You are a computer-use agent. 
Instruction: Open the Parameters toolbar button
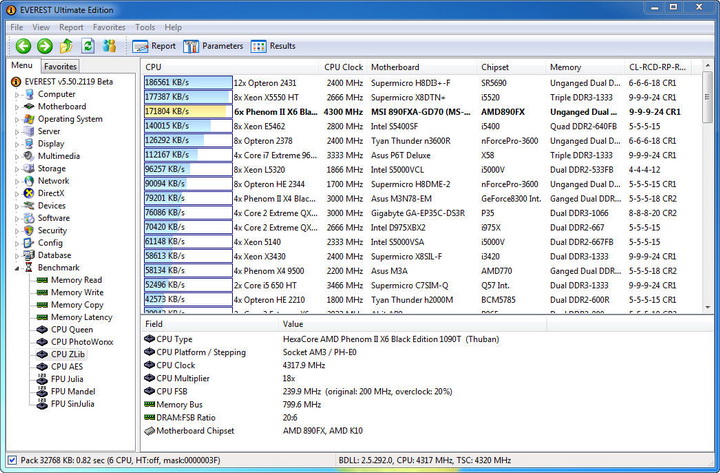click(213, 46)
